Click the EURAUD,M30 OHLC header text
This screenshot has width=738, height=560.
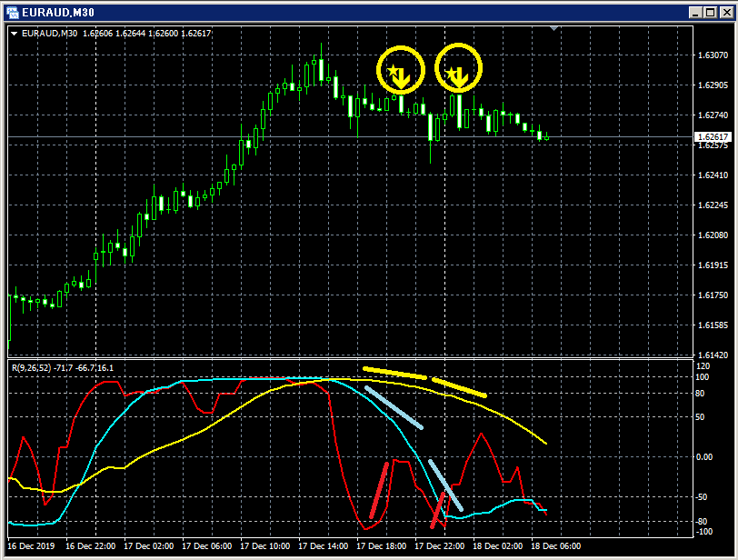pyautogui.click(x=116, y=34)
